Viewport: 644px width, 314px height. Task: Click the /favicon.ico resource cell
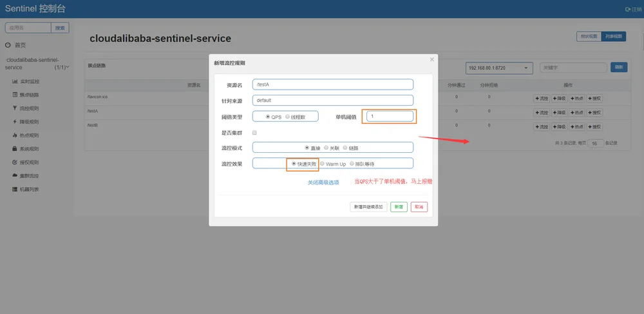(x=97, y=97)
